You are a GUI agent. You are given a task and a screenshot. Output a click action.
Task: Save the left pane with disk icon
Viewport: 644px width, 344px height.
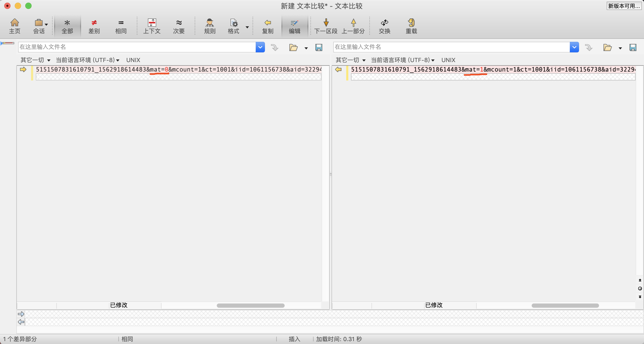click(319, 47)
